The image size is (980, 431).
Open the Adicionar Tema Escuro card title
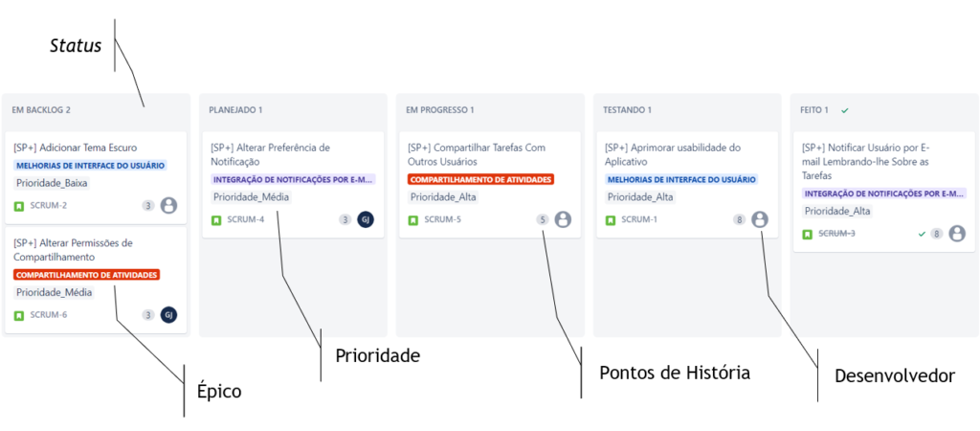click(x=76, y=148)
